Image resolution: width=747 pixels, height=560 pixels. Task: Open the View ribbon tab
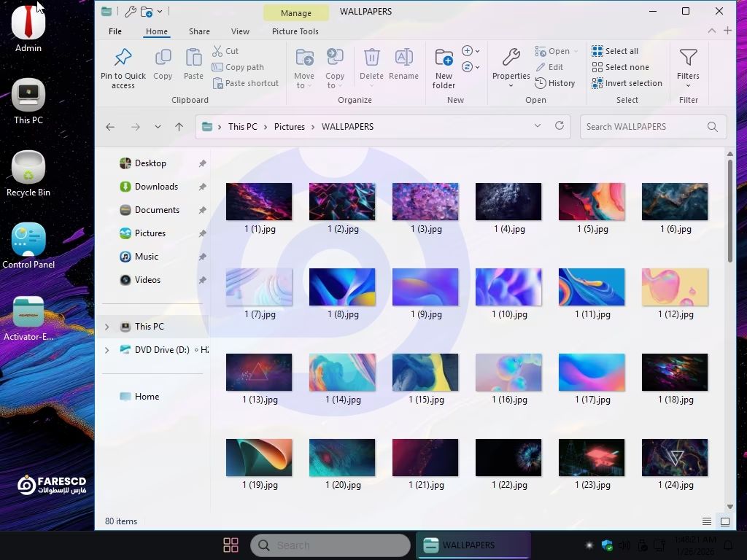pos(240,31)
